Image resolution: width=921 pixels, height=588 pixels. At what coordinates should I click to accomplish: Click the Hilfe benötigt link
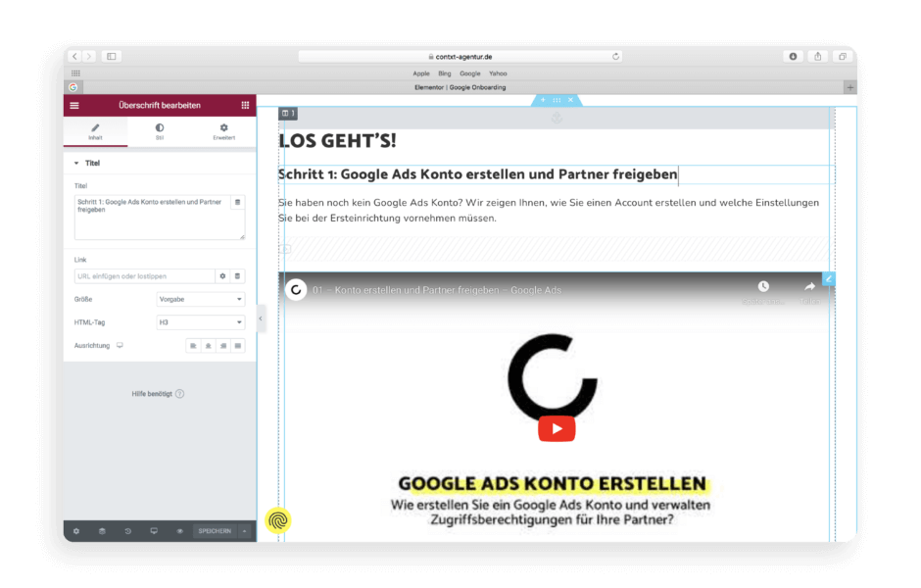click(158, 394)
